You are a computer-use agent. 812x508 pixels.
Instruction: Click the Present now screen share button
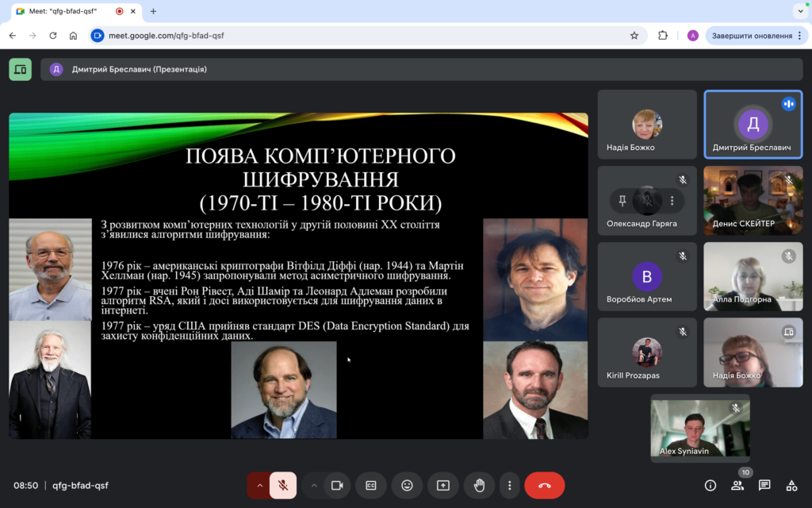pyautogui.click(x=443, y=485)
